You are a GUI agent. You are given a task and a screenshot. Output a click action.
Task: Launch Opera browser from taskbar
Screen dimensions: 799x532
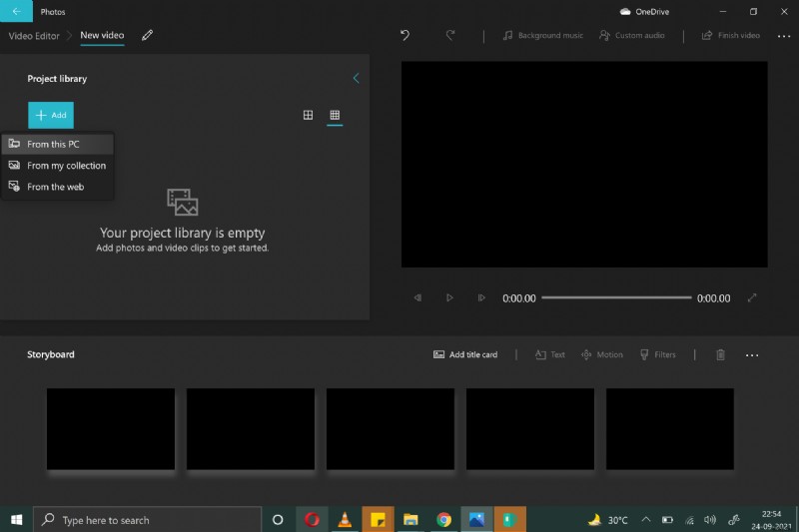pyautogui.click(x=312, y=520)
